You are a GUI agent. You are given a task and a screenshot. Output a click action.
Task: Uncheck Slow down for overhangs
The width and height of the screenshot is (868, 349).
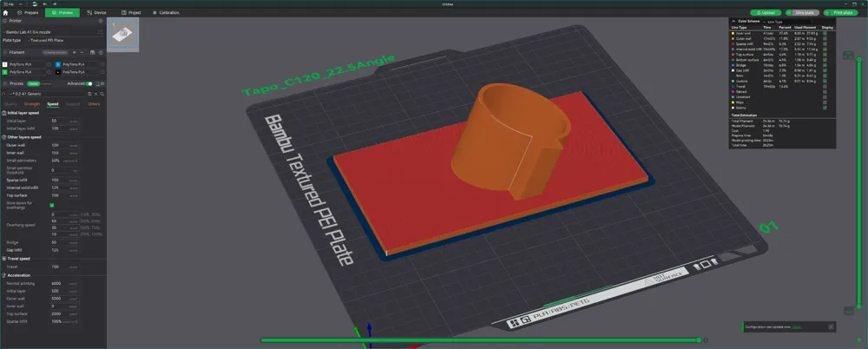click(x=52, y=205)
